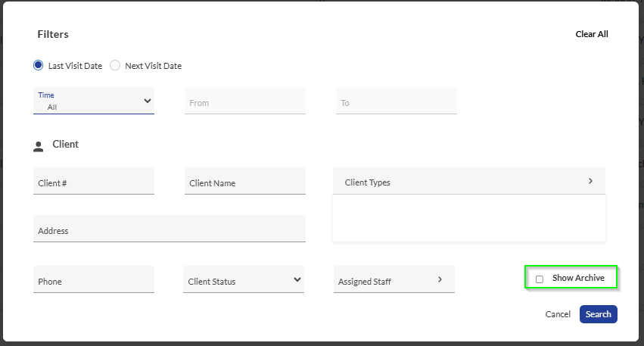Image resolution: width=644 pixels, height=346 pixels.
Task: Click into the To date field
Action: pyautogui.click(x=396, y=102)
